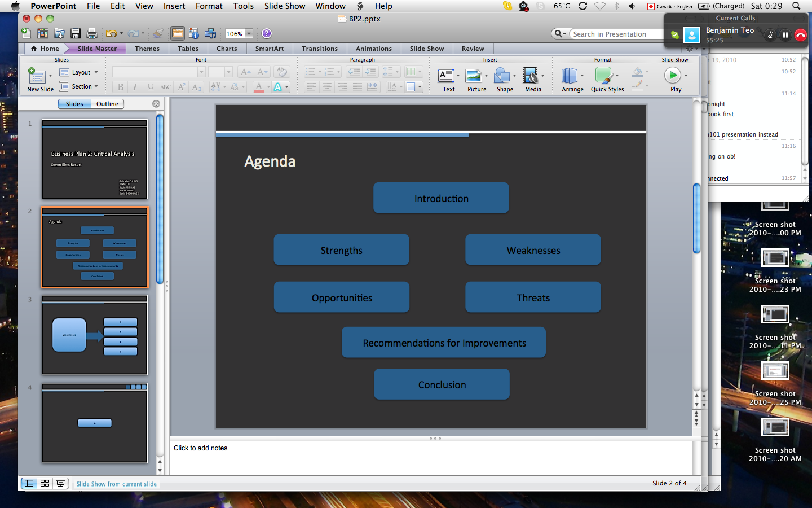Open the Insert menu in menu bar
Image resolution: width=812 pixels, height=508 pixels.
tap(174, 6)
